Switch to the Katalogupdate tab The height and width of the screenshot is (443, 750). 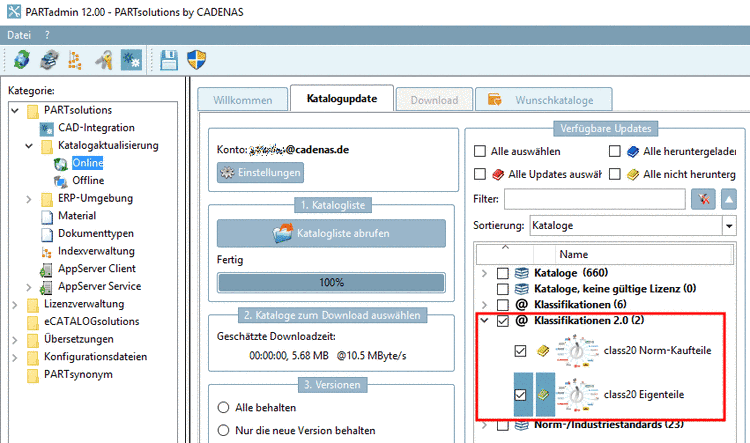342,99
